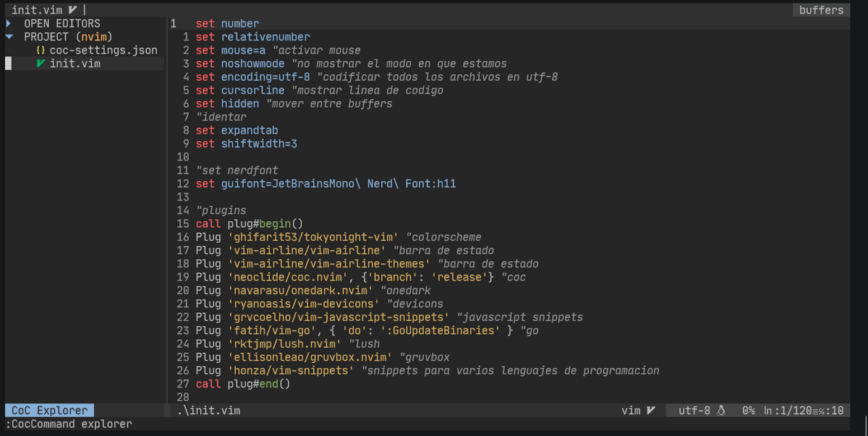868x436 pixels.
Task: Click the 'set guifont=JetBrainsMono' line
Action: click(x=325, y=184)
